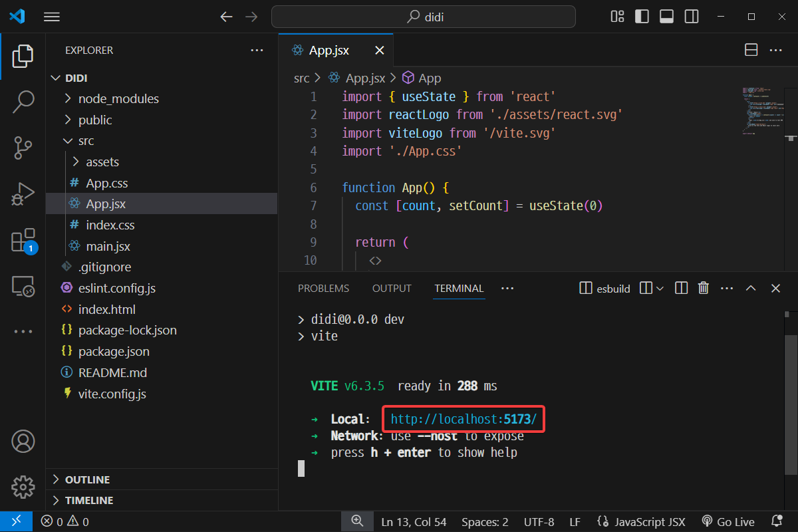
Task: Open package.json in the explorer
Action: point(114,351)
